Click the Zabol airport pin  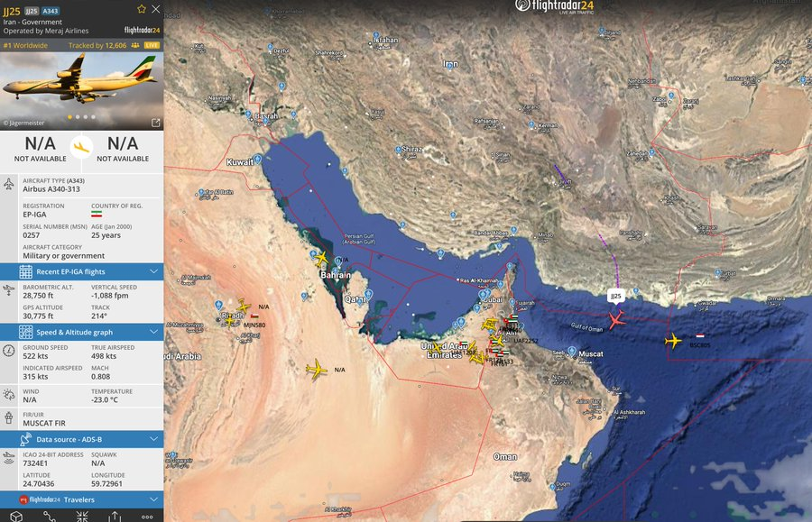[x=670, y=96]
